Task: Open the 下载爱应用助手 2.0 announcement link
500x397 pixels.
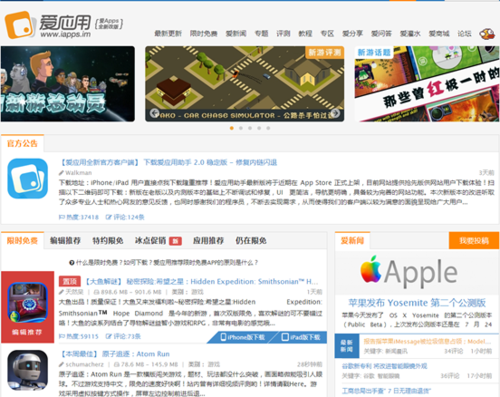Action: point(168,162)
